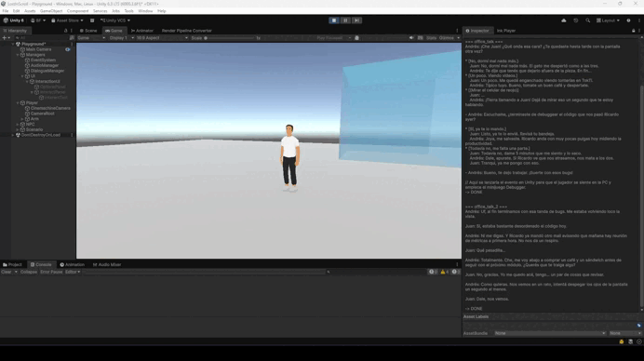Toggle the Inspector panel lock icon

tap(634, 31)
